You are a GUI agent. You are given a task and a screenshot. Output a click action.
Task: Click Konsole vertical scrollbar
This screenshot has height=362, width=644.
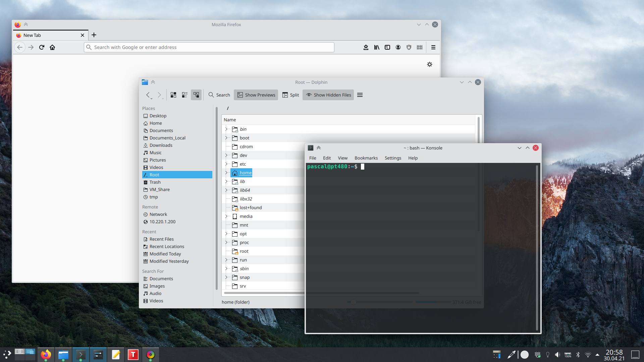(x=537, y=248)
